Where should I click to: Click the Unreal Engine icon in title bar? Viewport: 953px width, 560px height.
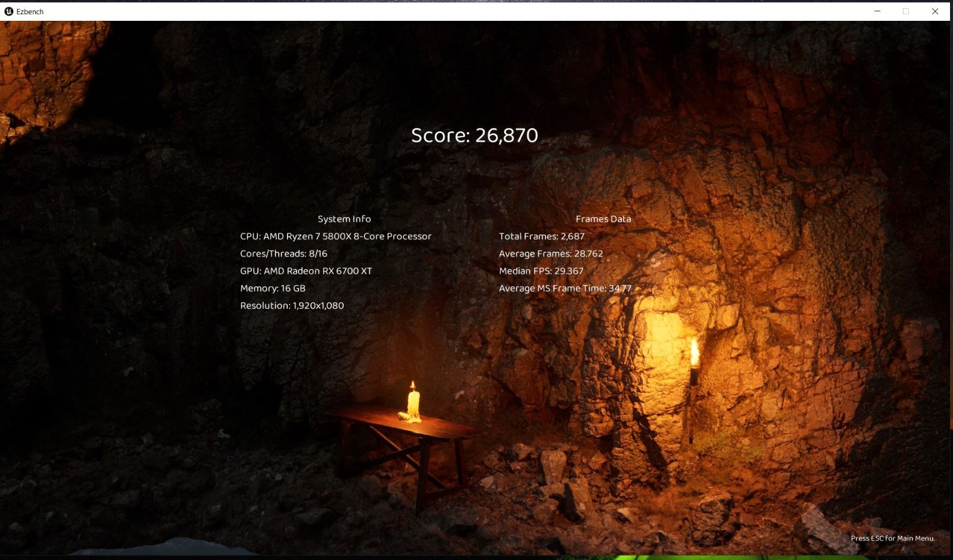click(8, 11)
